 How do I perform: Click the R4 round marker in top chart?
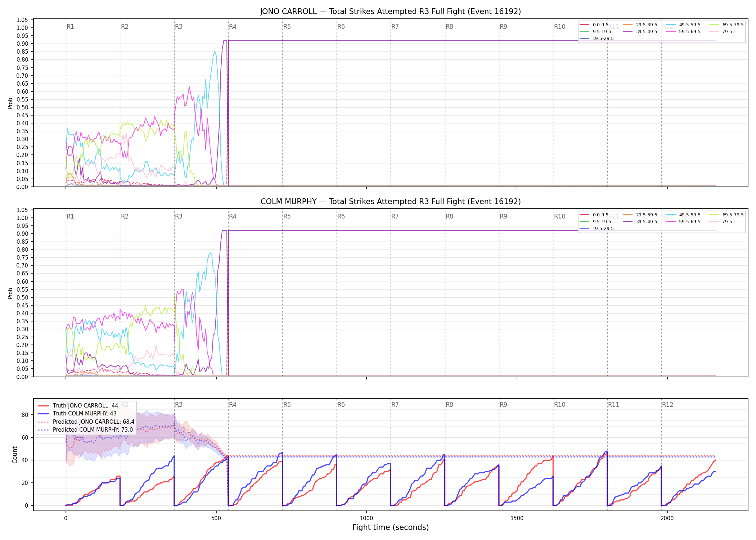(233, 27)
